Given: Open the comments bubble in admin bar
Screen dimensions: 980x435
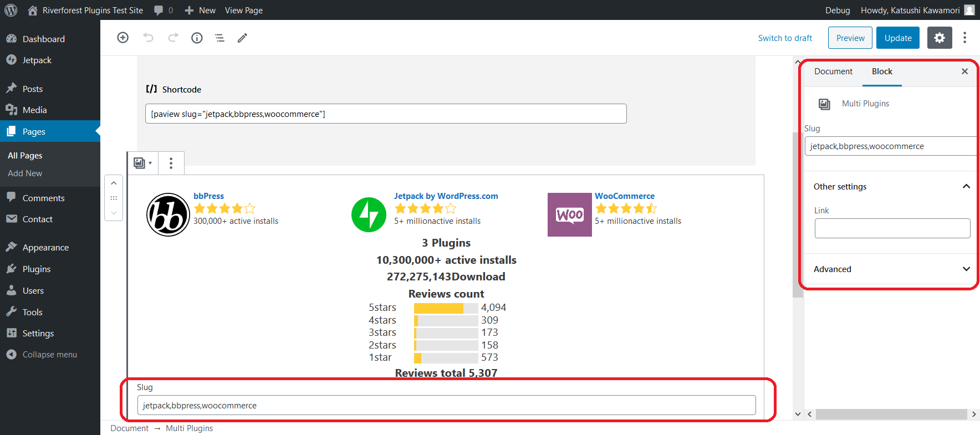Looking at the screenshot, I should 164,10.
